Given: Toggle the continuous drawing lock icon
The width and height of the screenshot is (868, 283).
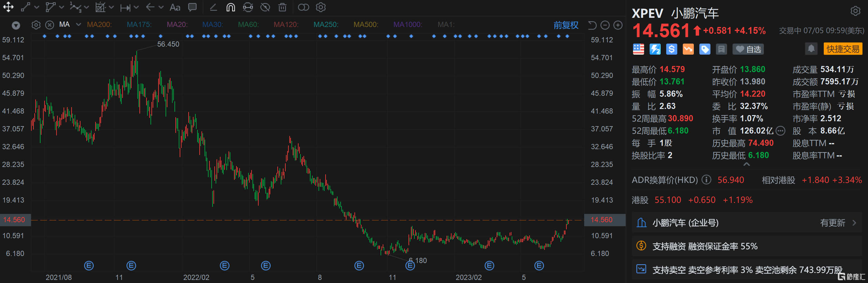Looking at the screenshot, I should (248, 7).
